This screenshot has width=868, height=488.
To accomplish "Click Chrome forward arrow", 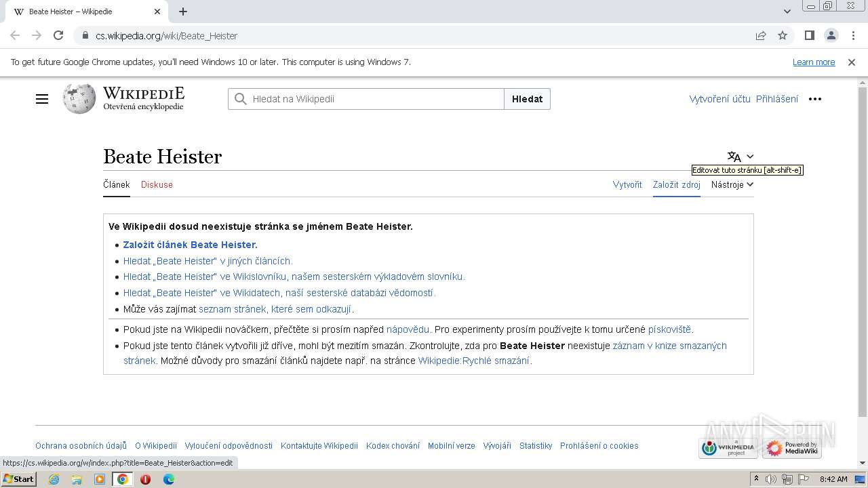I will [37, 35].
